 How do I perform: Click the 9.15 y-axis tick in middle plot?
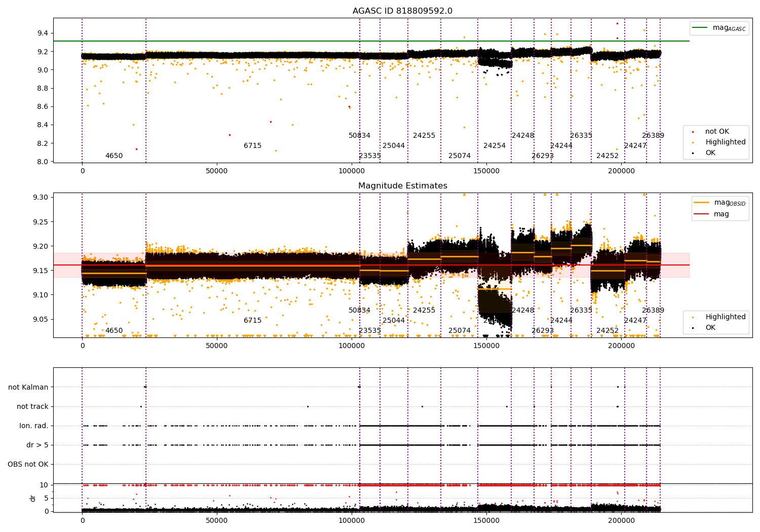[41, 271]
